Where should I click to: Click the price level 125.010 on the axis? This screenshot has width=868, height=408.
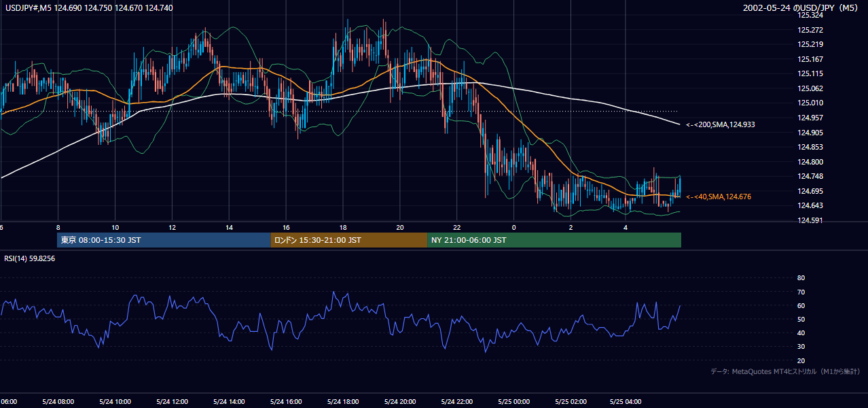pyautogui.click(x=810, y=103)
